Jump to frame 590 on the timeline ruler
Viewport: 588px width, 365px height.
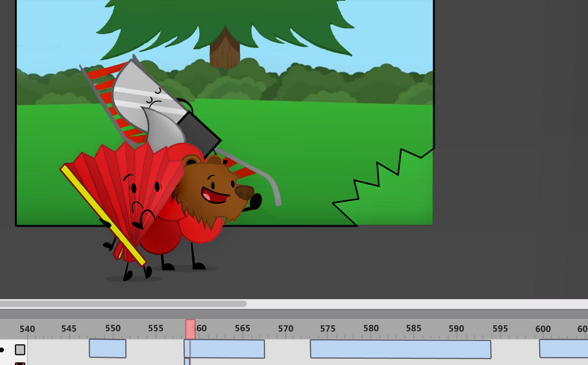[x=456, y=329]
